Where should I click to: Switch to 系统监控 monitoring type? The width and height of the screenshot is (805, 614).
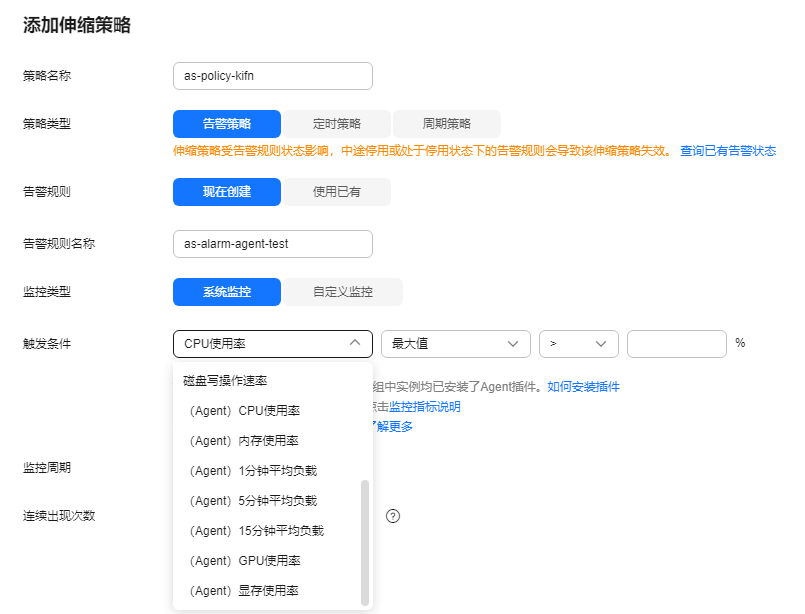pyautogui.click(x=227, y=292)
